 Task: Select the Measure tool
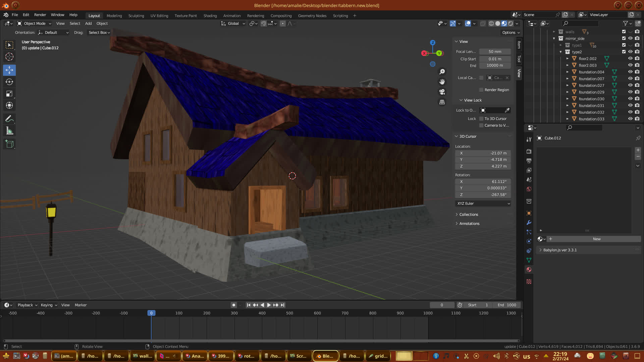(9, 131)
